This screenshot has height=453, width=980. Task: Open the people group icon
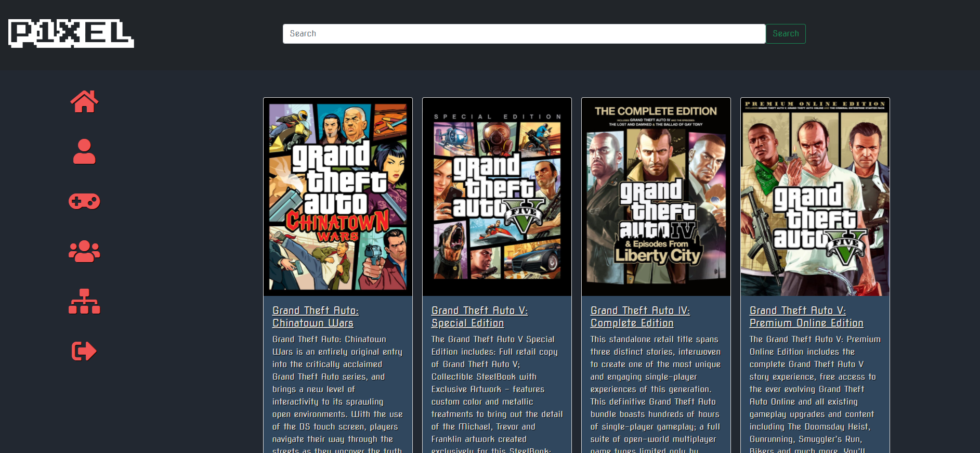coord(84,251)
